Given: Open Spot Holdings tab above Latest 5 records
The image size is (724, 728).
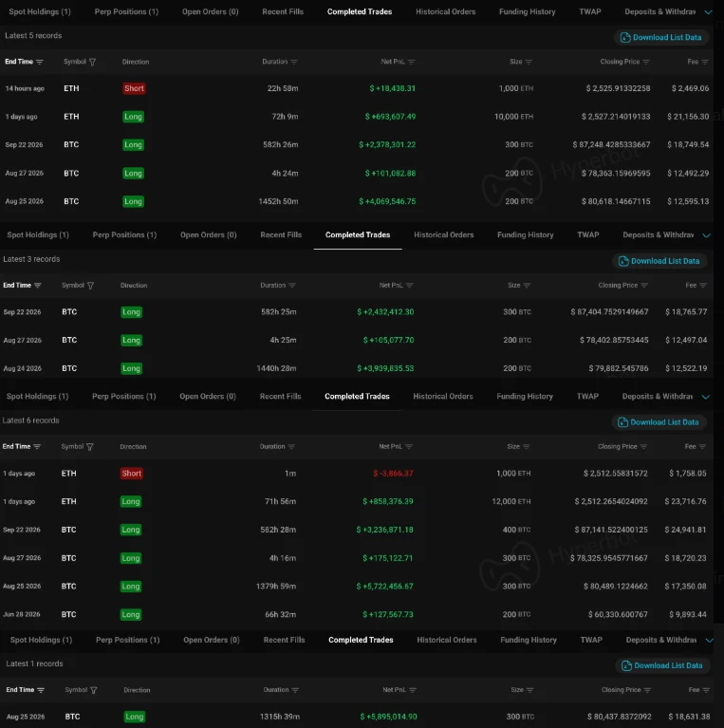Looking at the screenshot, I should (40, 11).
